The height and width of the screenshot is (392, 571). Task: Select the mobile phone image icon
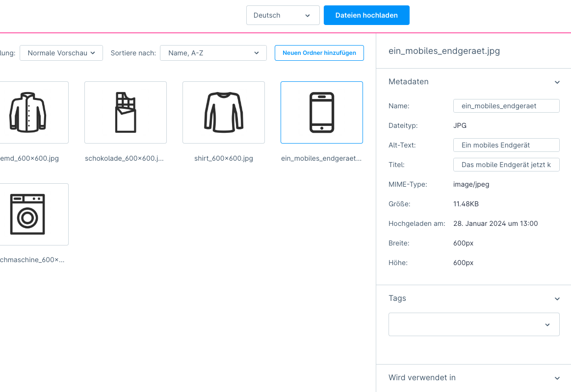coord(321,112)
